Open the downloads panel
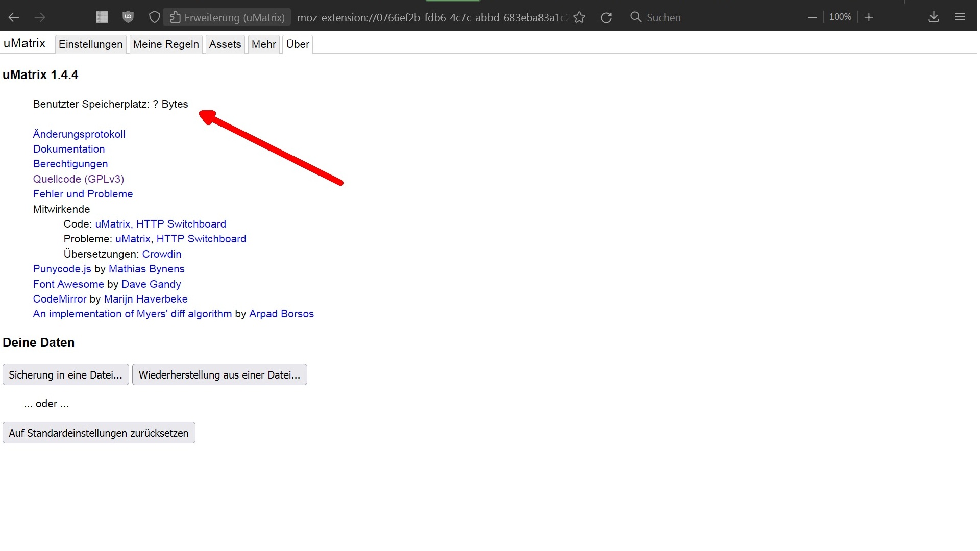The image size is (980, 551). tap(934, 17)
